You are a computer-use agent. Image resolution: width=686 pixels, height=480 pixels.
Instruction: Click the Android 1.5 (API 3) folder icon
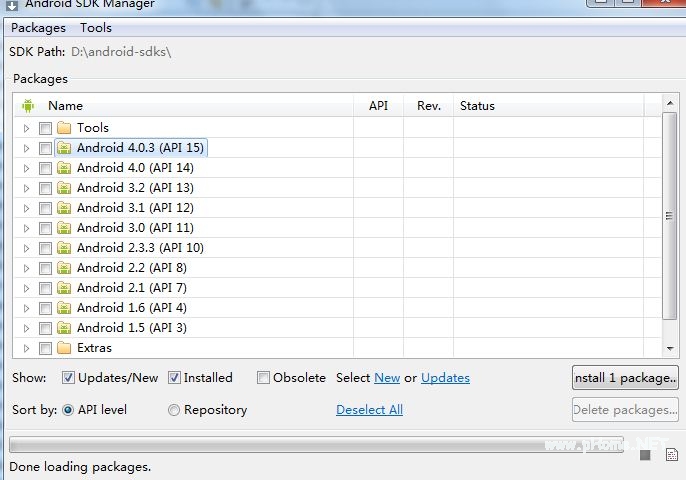click(x=64, y=328)
